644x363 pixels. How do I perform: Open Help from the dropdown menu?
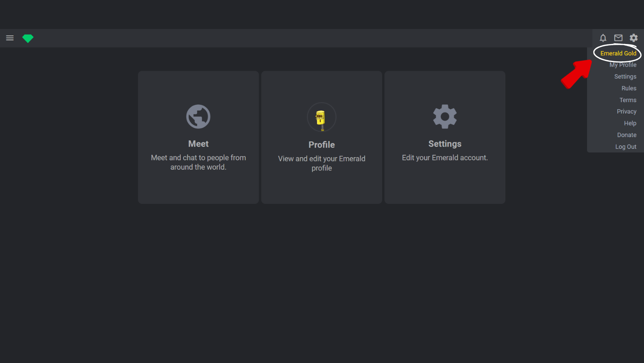click(630, 123)
